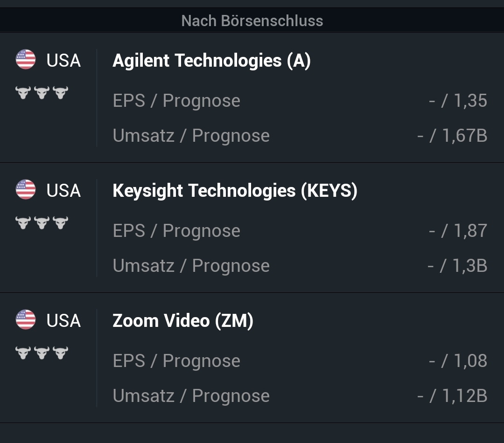Open the Agilent Technologies (A) earnings entry

pos(211,61)
